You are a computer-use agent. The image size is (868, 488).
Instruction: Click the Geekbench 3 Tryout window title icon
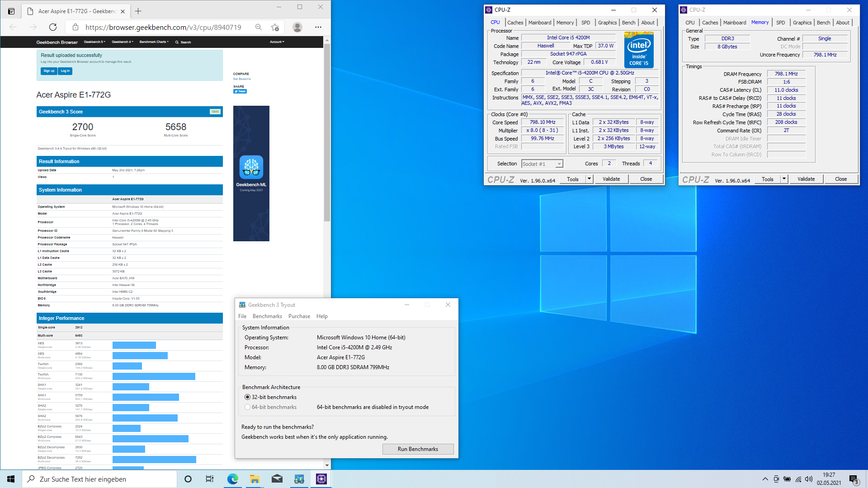coord(242,305)
